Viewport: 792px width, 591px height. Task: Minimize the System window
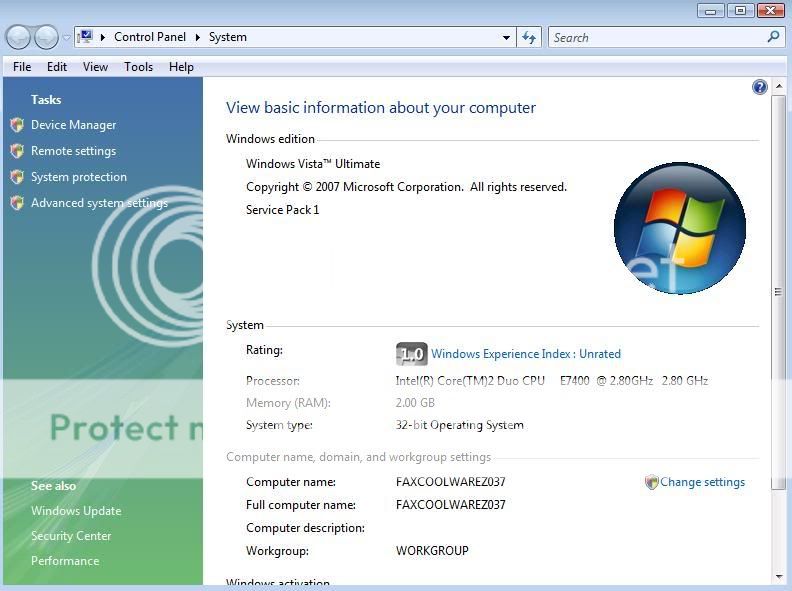pos(711,11)
